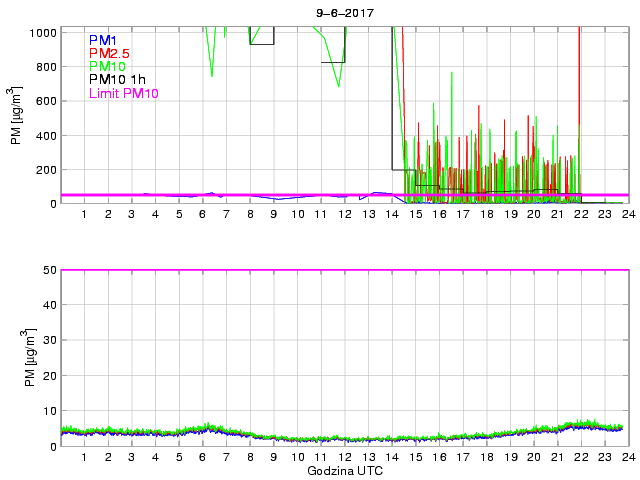This screenshot has height=480, width=640.
Task: Select the blue PM1 legend entry
Action: tap(103, 39)
